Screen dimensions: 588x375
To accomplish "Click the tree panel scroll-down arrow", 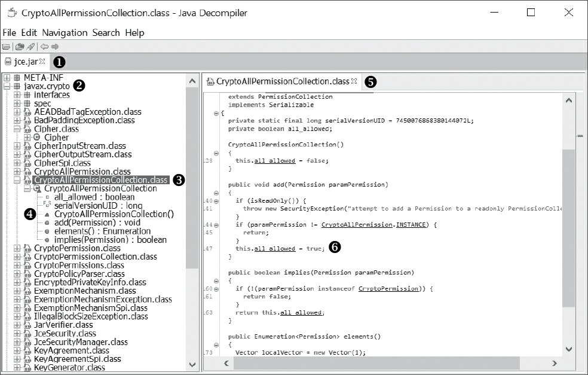I will (192, 364).
